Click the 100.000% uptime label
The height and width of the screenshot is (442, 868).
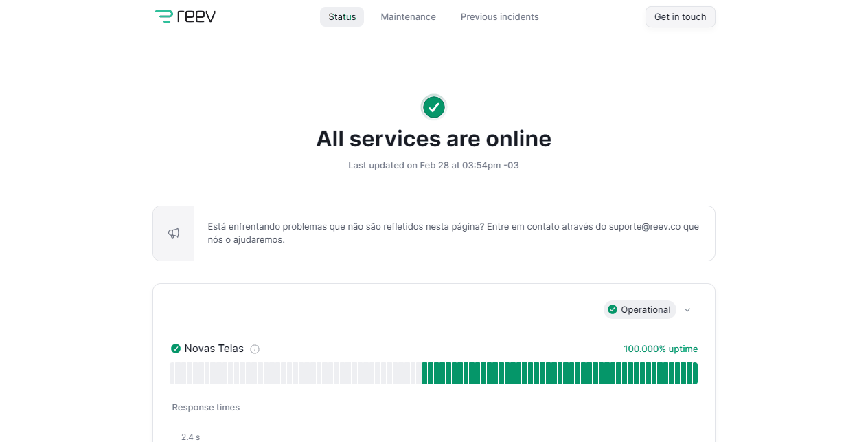point(660,349)
